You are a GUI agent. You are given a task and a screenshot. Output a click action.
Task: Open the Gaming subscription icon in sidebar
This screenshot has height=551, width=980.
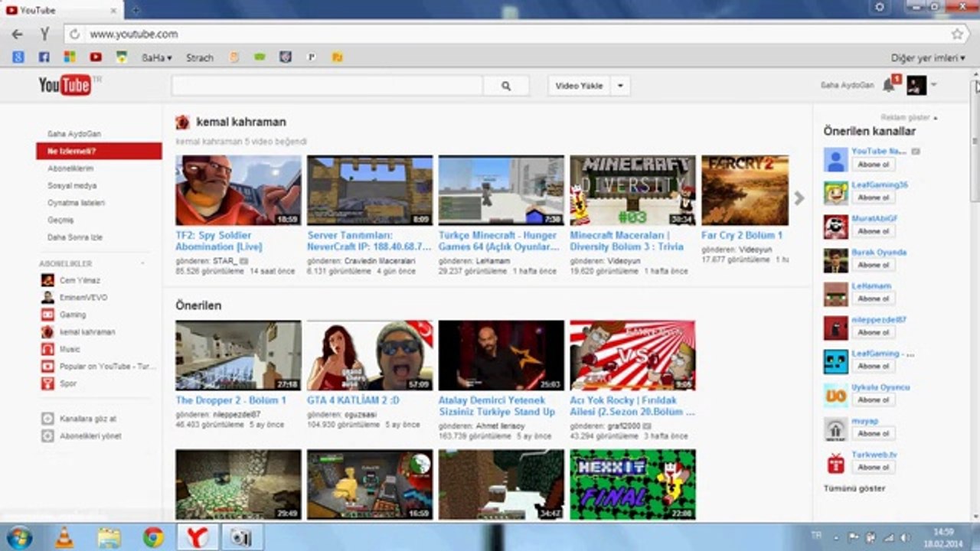pos(47,315)
